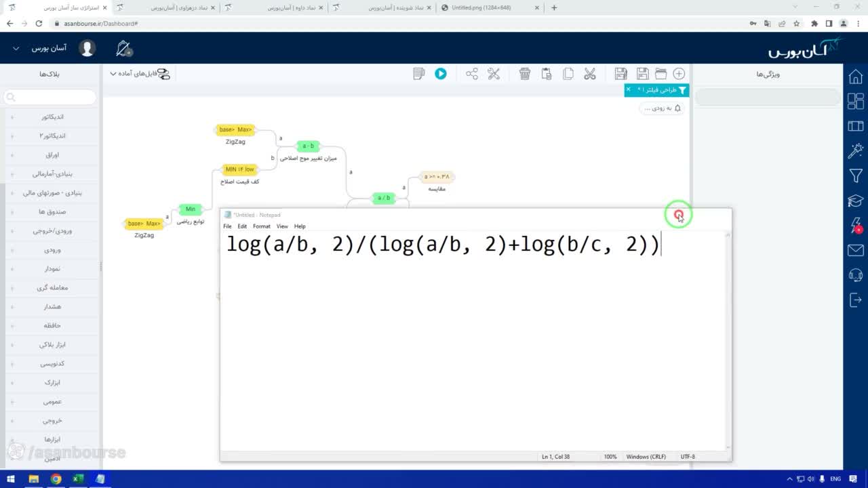Open the notes document icon in toolbar
Viewport: 868px width, 488px height.
pos(419,74)
